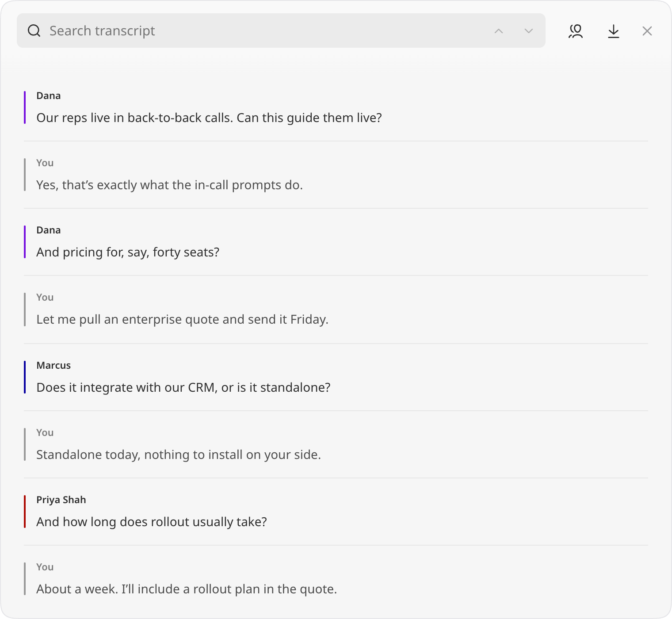
Task: Select Dana's purple speaker bar on first message
Action: point(25,107)
